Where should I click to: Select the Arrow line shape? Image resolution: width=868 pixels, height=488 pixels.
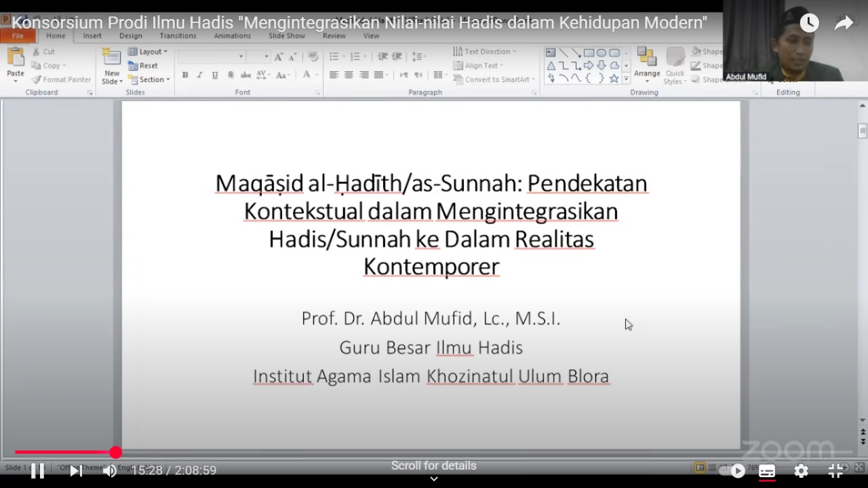576,53
